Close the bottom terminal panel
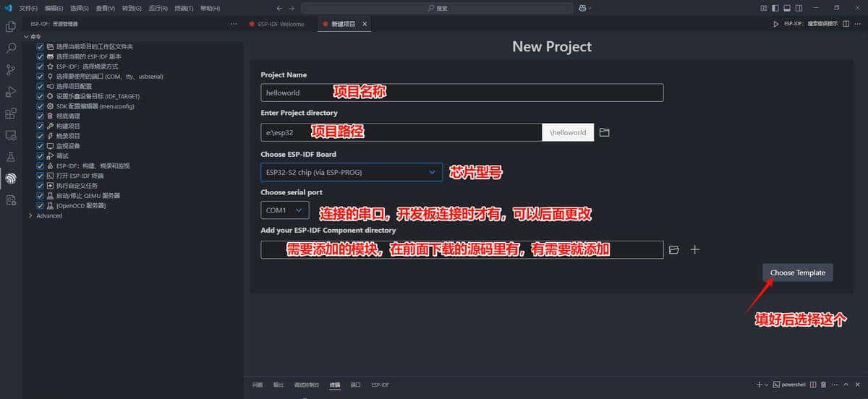The width and height of the screenshot is (868, 399). click(859, 385)
